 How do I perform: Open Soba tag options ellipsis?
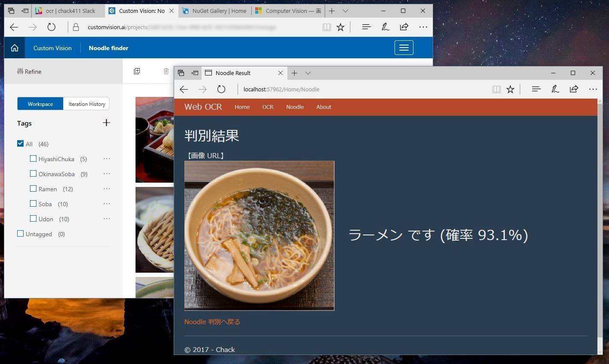coord(107,204)
